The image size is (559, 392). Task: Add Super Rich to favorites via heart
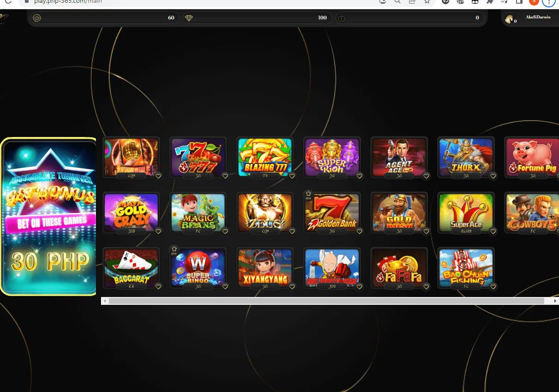tap(359, 176)
